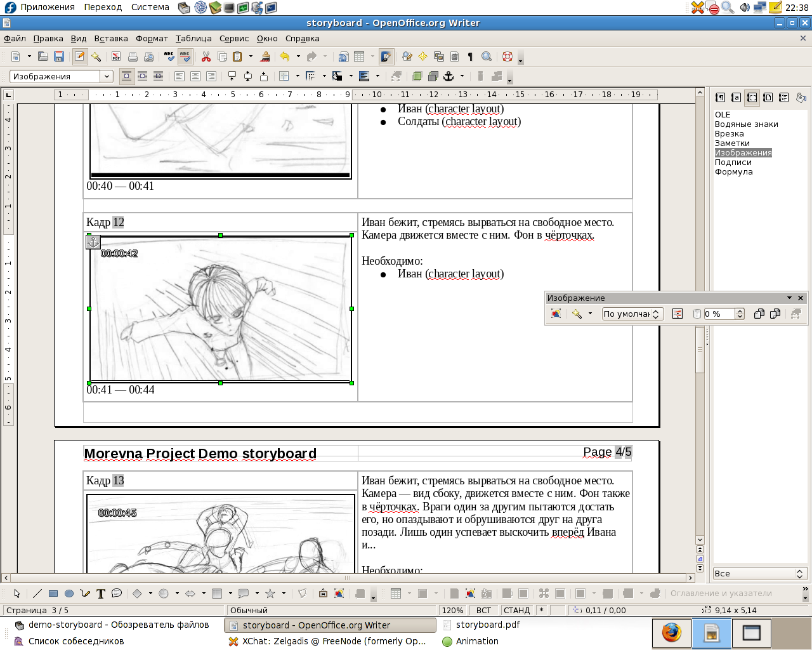Open the Формат menu

point(152,39)
